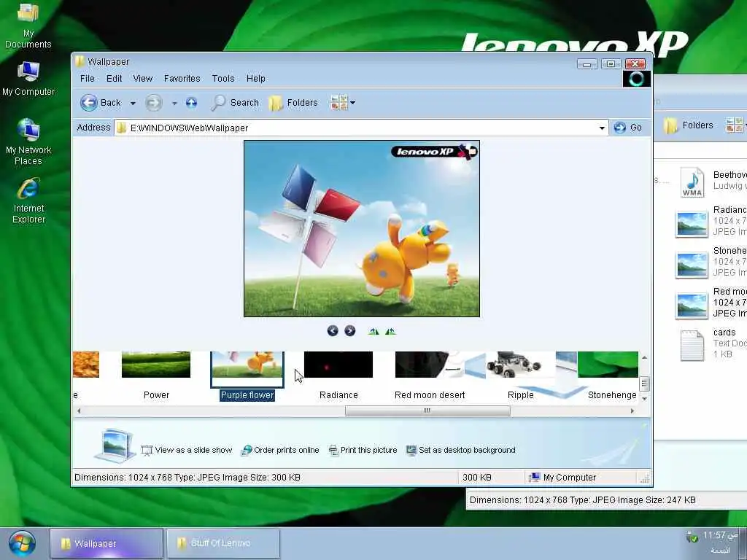Switch to Wallpaper taskbar button
This screenshot has width=747, height=560.
point(107,543)
